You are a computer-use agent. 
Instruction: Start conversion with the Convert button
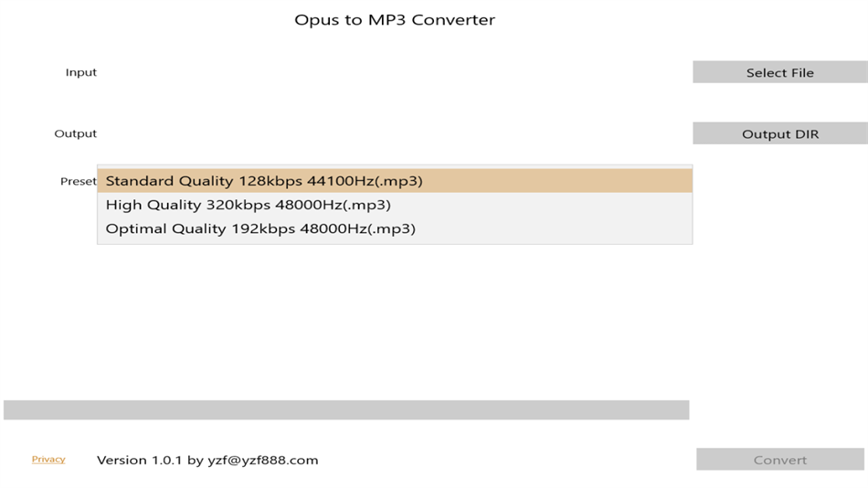coord(780,459)
